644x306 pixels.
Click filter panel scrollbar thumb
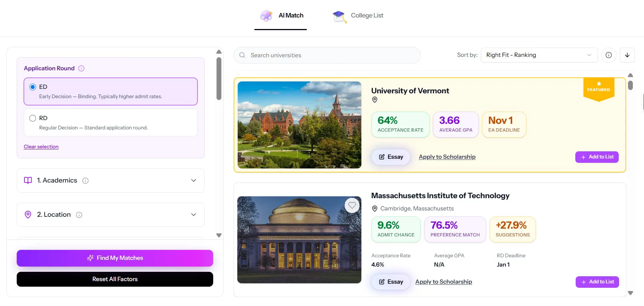coord(219,78)
